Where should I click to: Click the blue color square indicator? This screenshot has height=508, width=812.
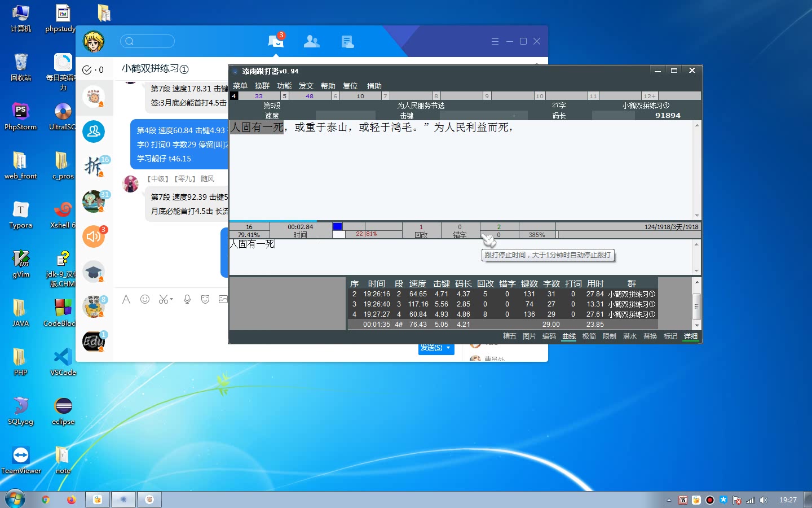click(338, 226)
